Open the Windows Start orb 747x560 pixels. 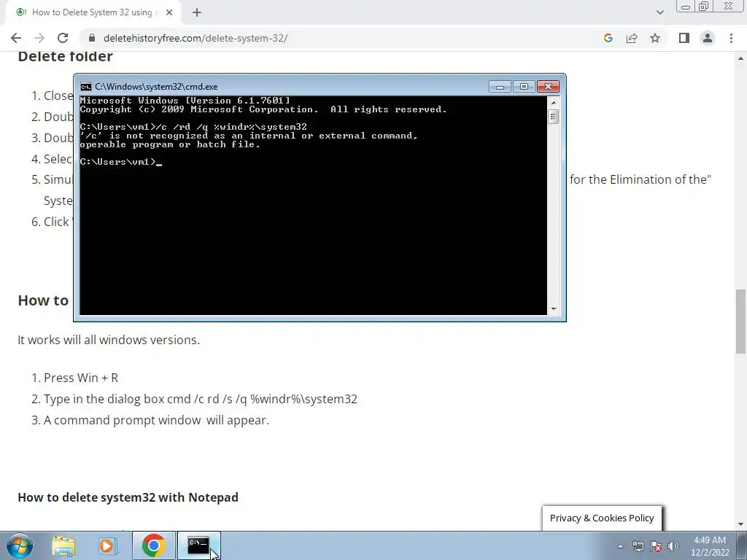coord(20,545)
